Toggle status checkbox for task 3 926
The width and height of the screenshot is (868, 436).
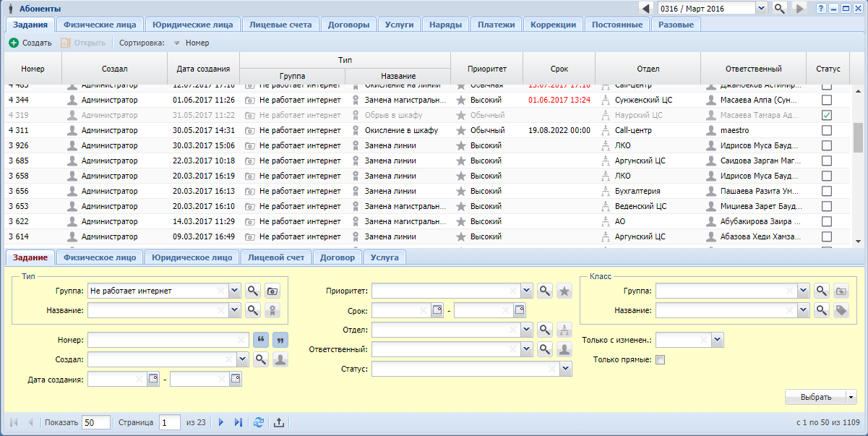pos(827,145)
